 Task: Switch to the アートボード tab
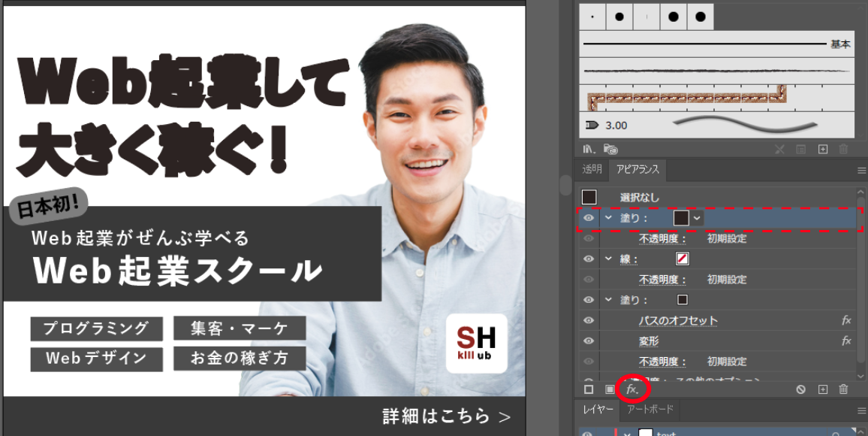[650, 410]
